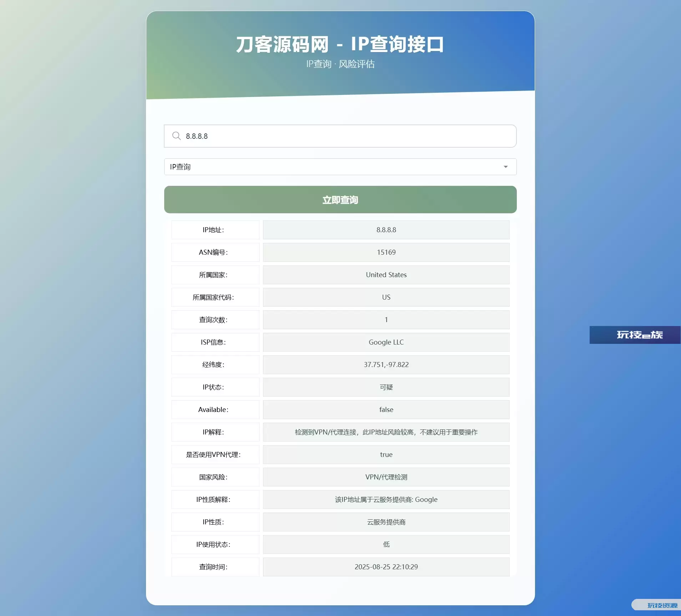Click the United States country value

coord(386,275)
